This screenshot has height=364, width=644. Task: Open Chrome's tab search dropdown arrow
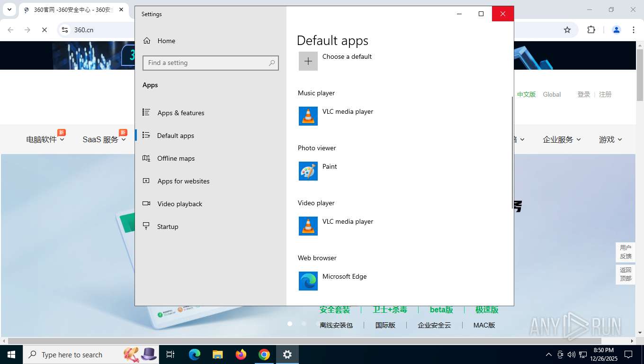pos(9,9)
